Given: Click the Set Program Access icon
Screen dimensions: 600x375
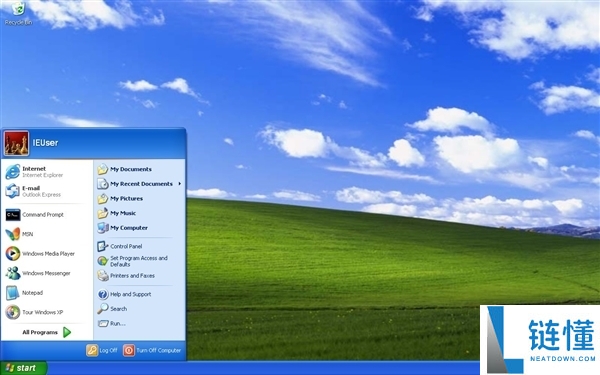Looking at the screenshot, I should [103, 261].
